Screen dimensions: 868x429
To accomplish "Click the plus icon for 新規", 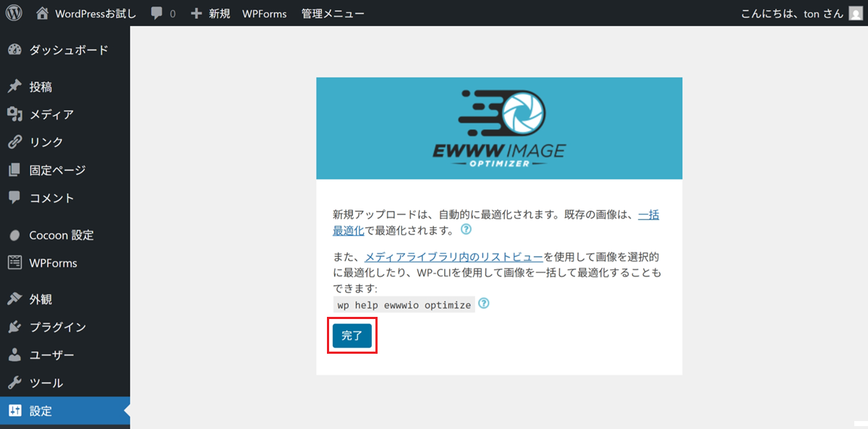I will pyautogui.click(x=196, y=14).
